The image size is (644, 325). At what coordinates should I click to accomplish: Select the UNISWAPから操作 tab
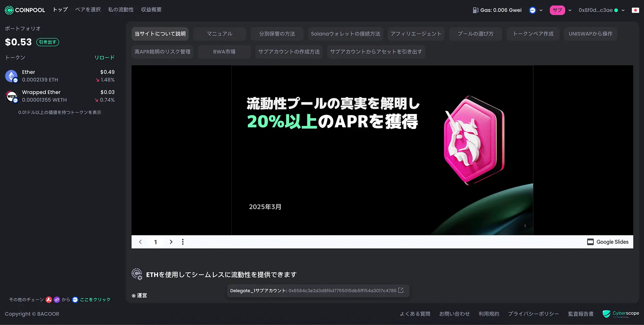(590, 34)
